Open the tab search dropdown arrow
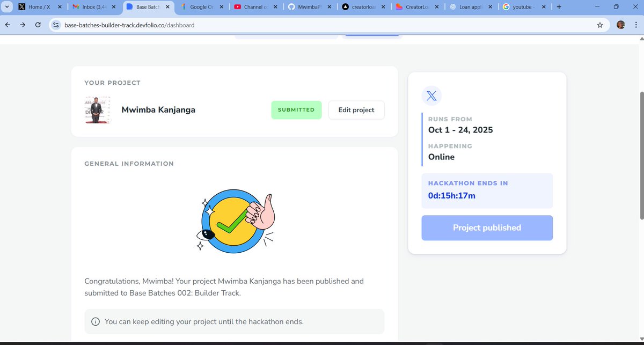Image resolution: width=644 pixels, height=345 pixels. (6, 7)
